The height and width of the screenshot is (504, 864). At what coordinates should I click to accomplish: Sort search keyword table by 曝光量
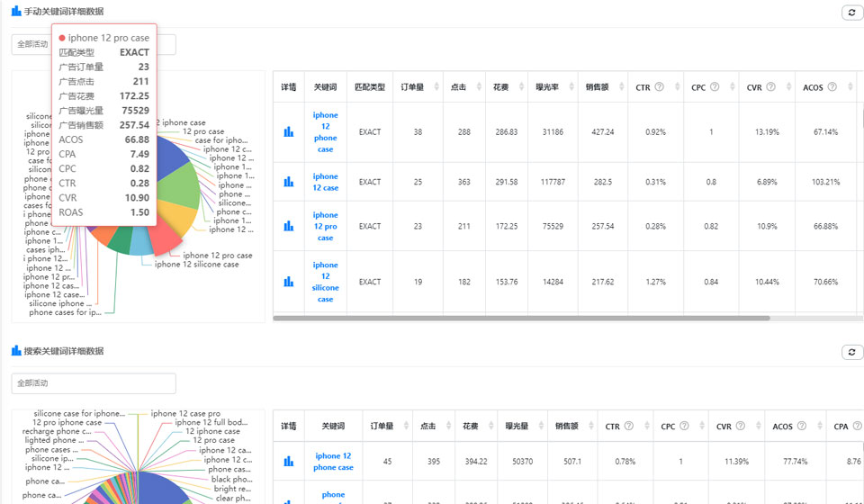pos(541,426)
